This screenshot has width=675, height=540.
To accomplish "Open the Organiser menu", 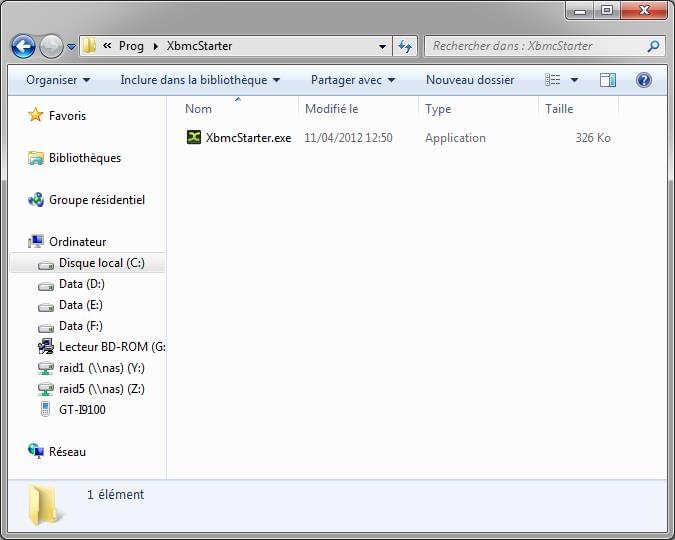I will 58,80.
